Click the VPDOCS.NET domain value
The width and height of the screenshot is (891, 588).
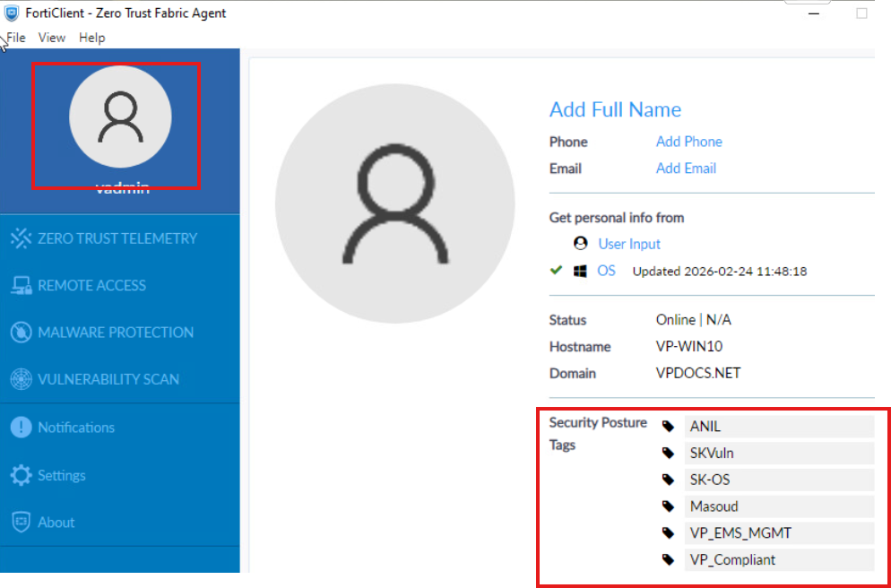point(698,374)
